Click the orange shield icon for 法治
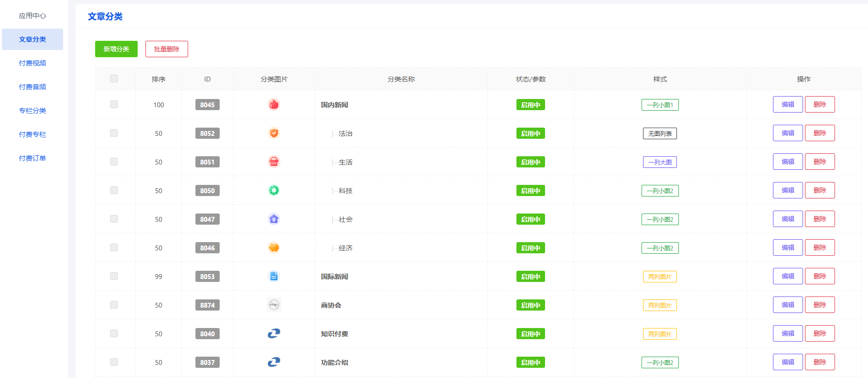868x378 pixels. [x=274, y=133]
